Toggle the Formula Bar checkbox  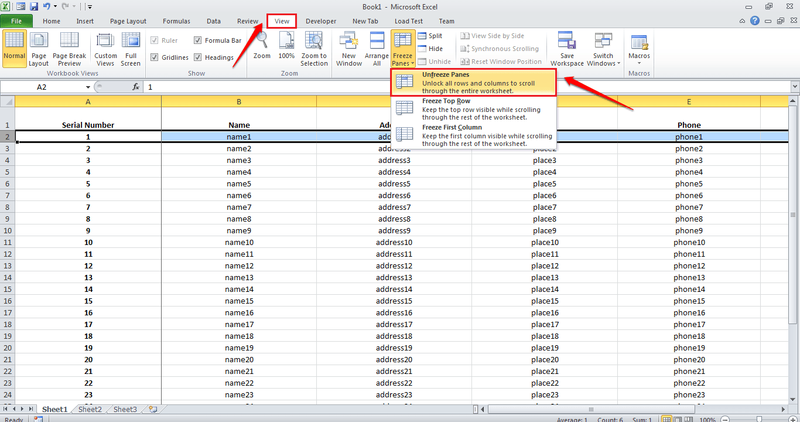click(x=197, y=40)
